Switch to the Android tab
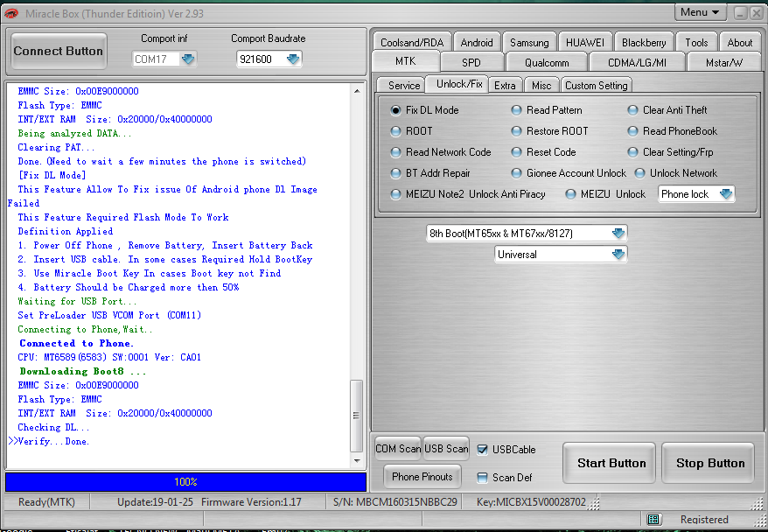The width and height of the screenshot is (768, 532). tap(477, 43)
